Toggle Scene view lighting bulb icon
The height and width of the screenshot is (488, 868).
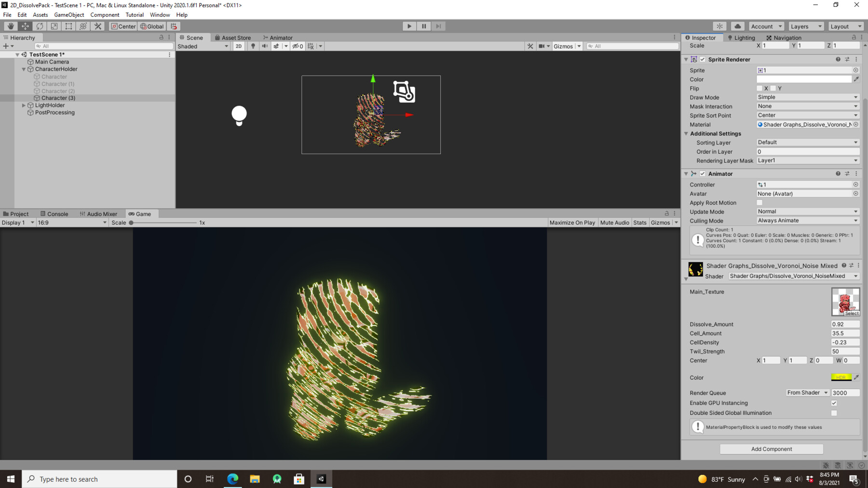[x=253, y=46]
